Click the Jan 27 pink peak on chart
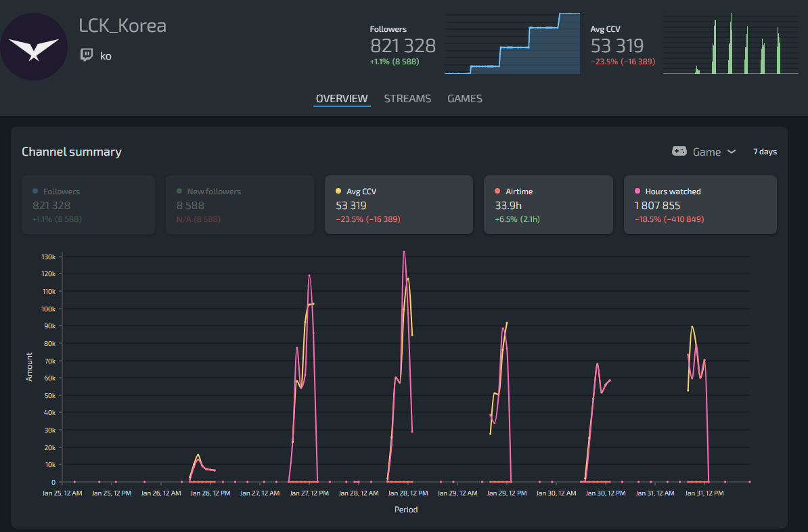808x532 pixels. click(x=309, y=275)
